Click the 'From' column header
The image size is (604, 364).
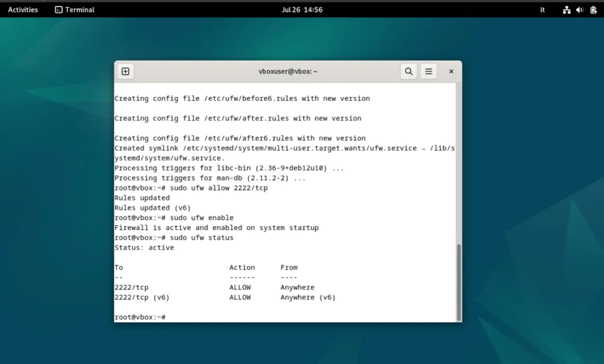289,267
